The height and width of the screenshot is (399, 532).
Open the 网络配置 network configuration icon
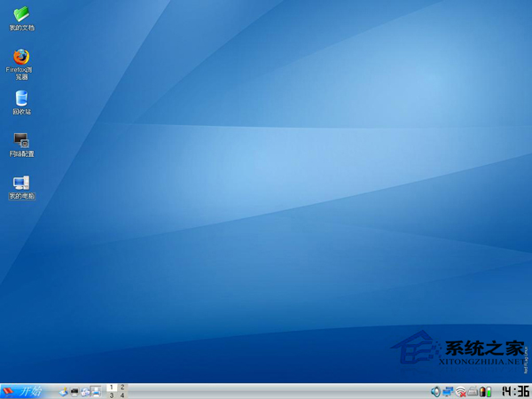(21, 140)
